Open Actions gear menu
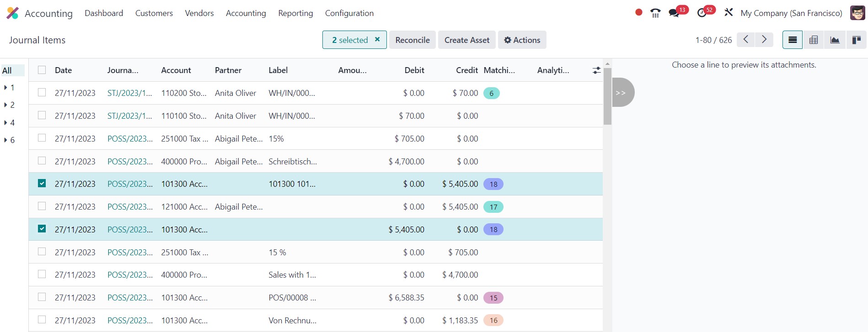Image resolution: width=868 pixels, height=332 pixels. [x=522, y=40]
